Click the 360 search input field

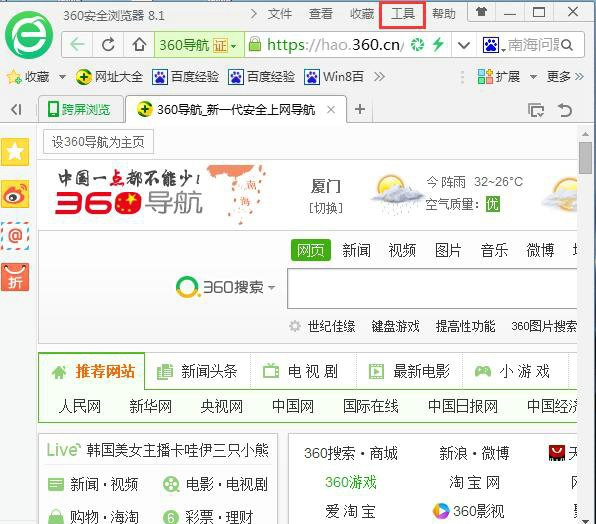[x=432, y=288]
